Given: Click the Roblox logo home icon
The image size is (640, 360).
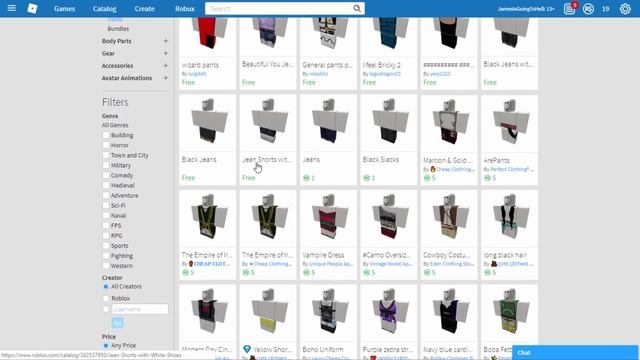Looking at the screenshot, I should [32, 9].
